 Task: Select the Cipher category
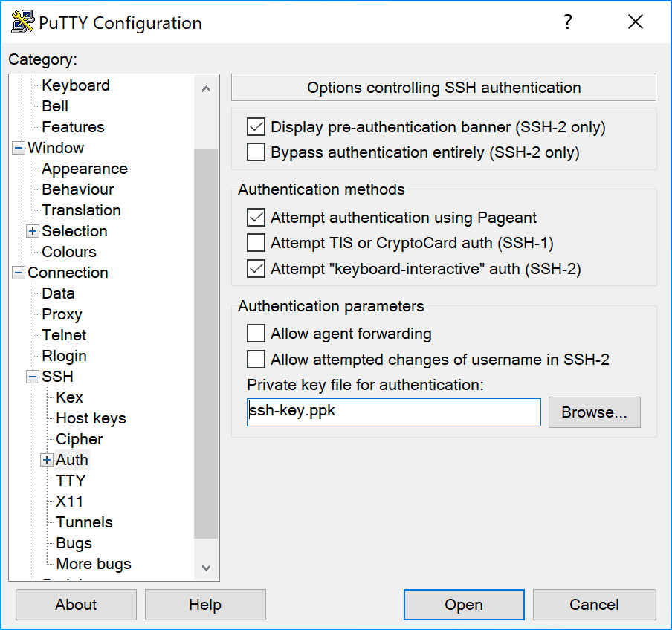[79, 439]
